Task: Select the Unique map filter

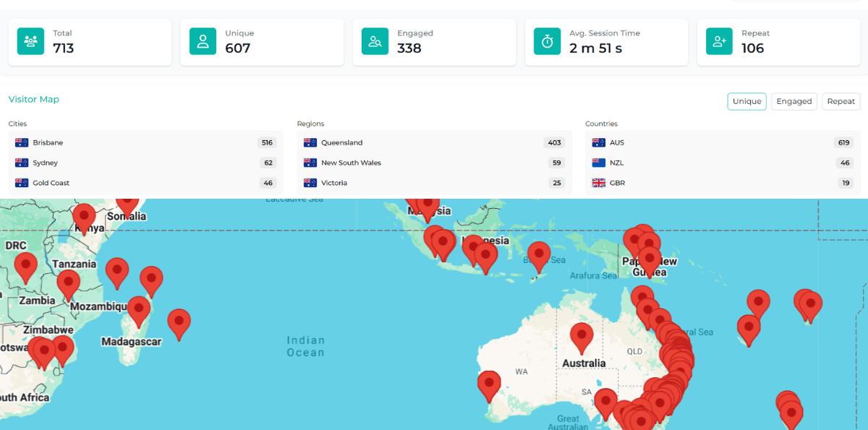Action: (x=746, y=101)
